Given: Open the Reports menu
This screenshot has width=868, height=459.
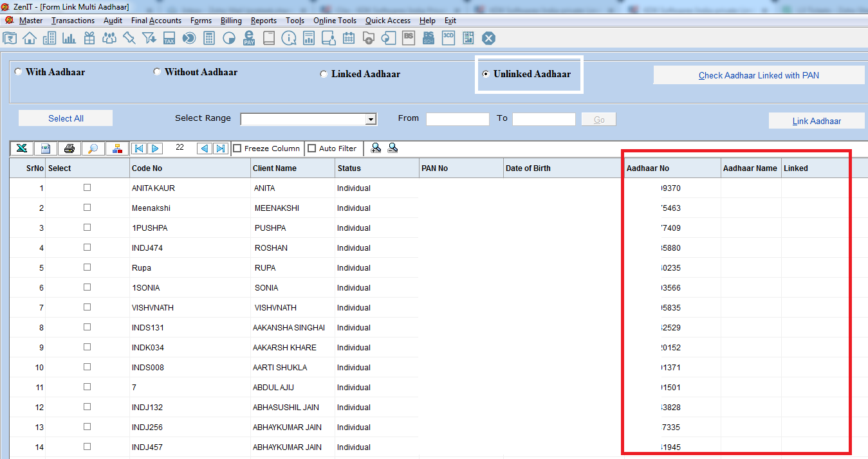Looking at the screenshot, I should [264, 21].
